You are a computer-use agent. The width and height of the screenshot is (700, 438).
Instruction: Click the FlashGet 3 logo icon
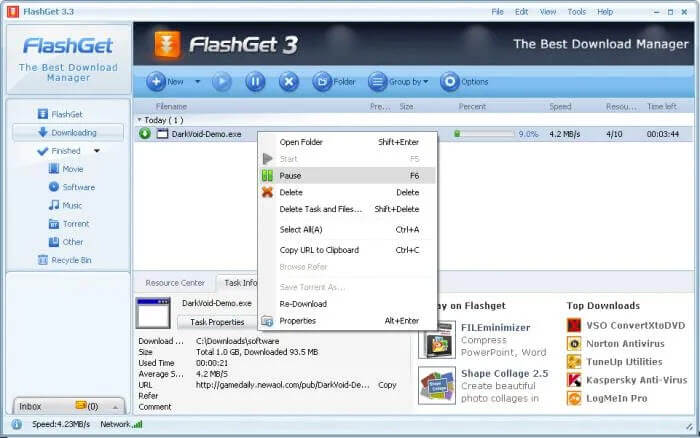point(167,45)
